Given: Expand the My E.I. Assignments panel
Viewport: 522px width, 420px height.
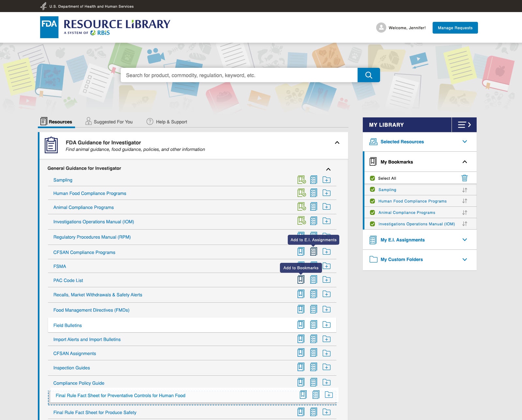Looking at the screenshot, I should point(465,240).
